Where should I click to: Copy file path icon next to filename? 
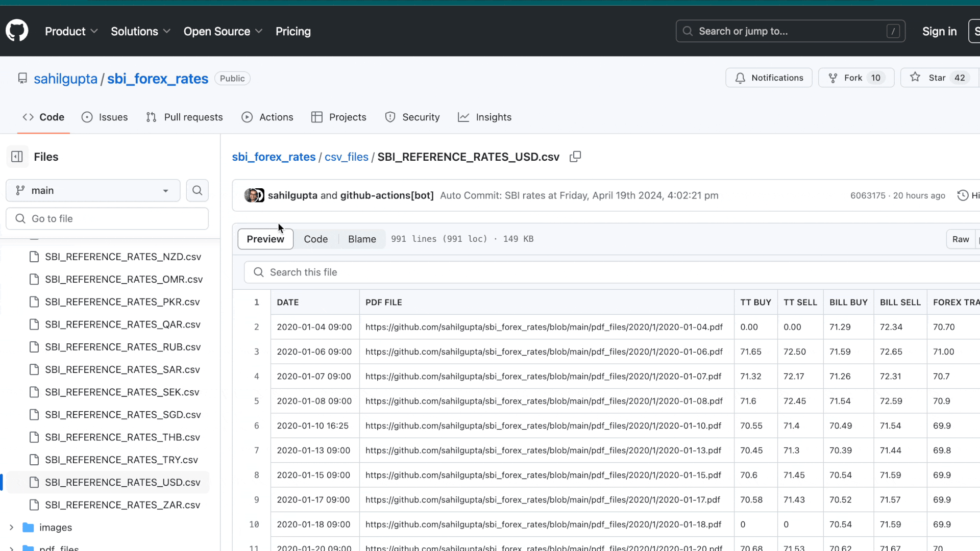pos(575,157)
